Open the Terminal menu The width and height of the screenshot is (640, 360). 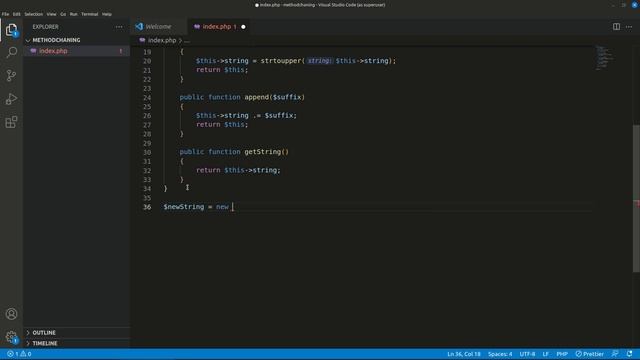coord(89,14)
